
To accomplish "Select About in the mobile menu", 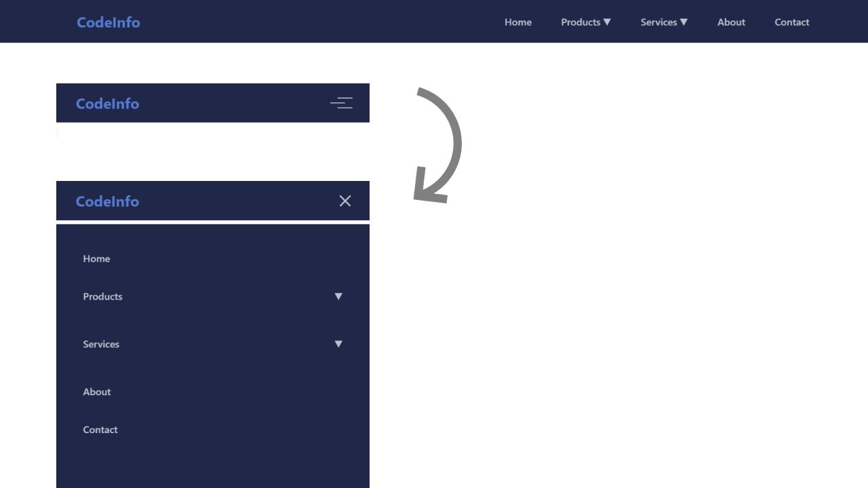I will point(96,392).
